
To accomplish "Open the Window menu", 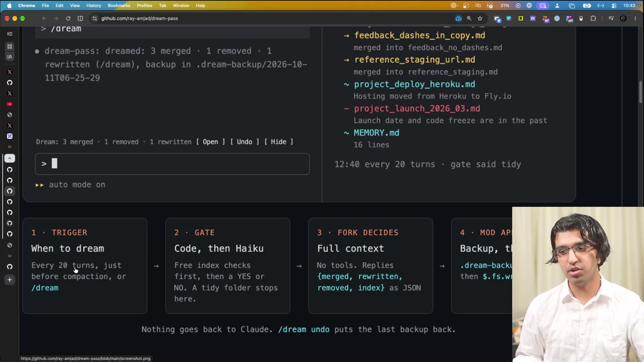I will (x=181, y=6).
